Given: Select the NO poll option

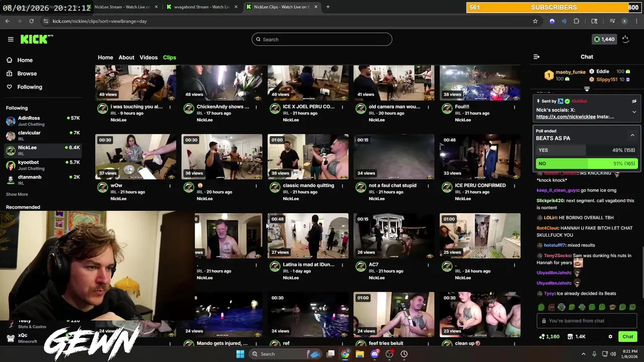Looking at the screenshot, I should click(x=587, y=163).
